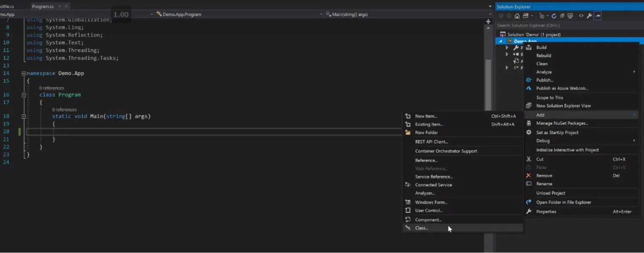Viewport: 644px width, 253px height.
Task: Collapse the namespace Demo.App code block
Action: (x=24, y=73)
